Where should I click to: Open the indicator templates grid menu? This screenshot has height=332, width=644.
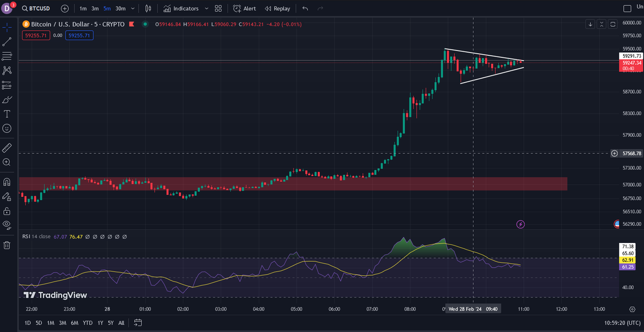218,9
